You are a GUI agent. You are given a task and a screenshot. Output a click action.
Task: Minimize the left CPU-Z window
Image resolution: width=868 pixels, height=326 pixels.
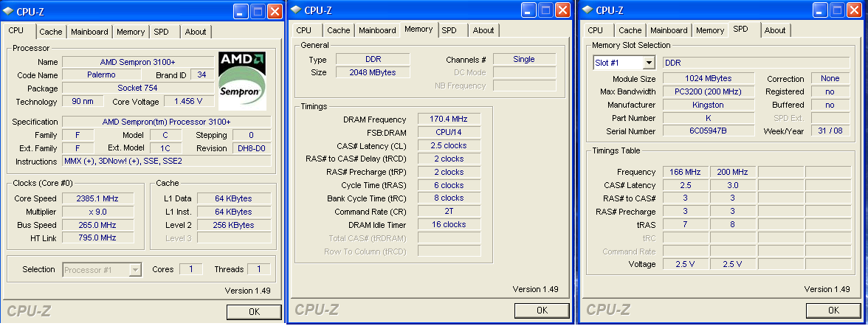[x=241, y=11]
